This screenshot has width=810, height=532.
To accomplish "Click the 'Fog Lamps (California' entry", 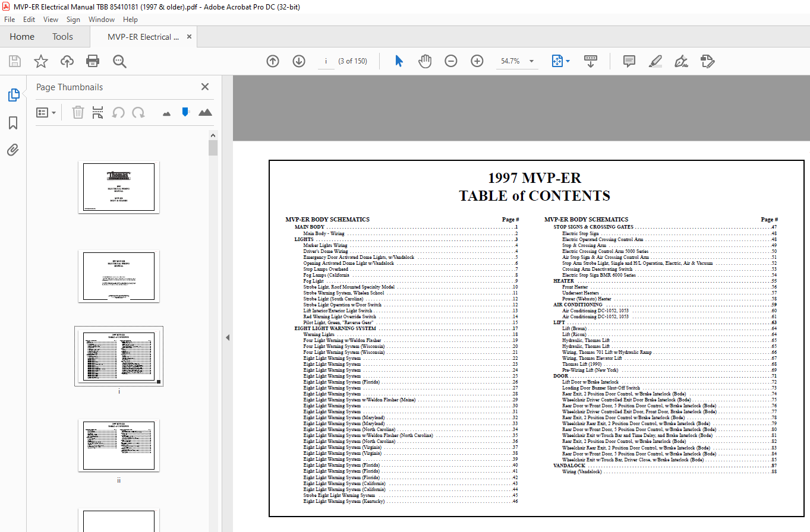I will pyautogui.click(x=326, y=275).
